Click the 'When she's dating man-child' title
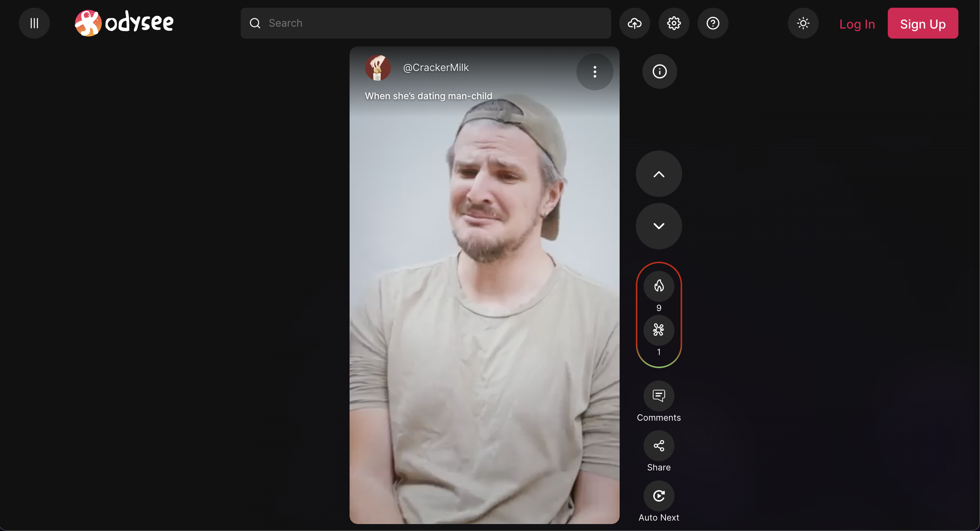The width and height of the screenshot is (980, 531). pos(429,96)
